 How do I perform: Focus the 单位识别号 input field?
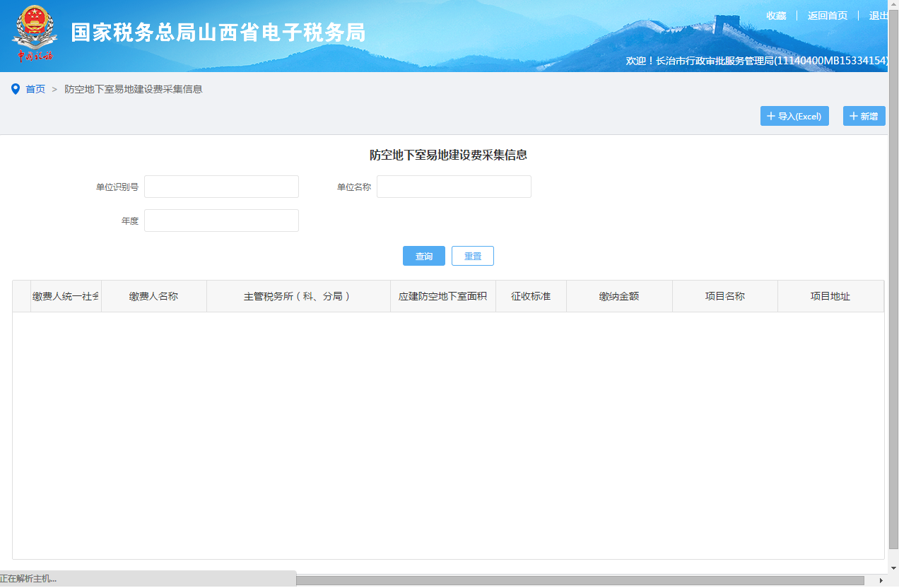pos(221,187)
